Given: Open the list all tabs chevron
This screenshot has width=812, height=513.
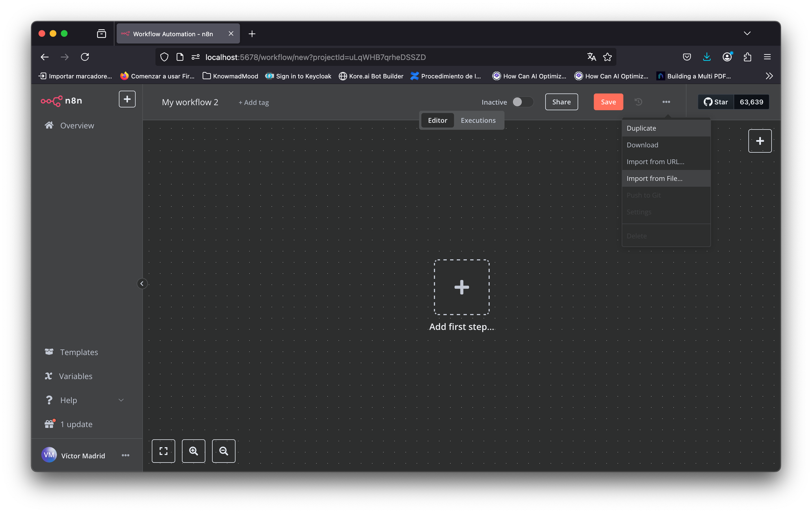Looking at the screenshot, I should [747, 33].
